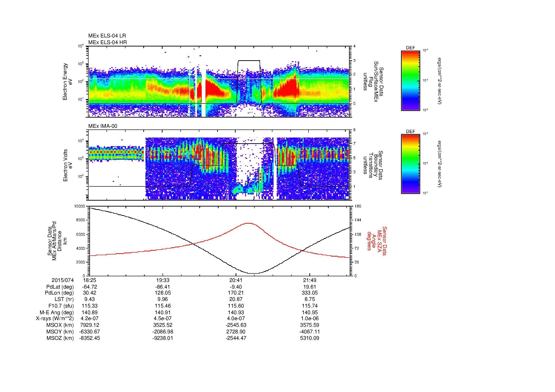Screen dimensions: 555x392
Task: Click the SZA axis '144' tick label
Action: click(357, 220)
